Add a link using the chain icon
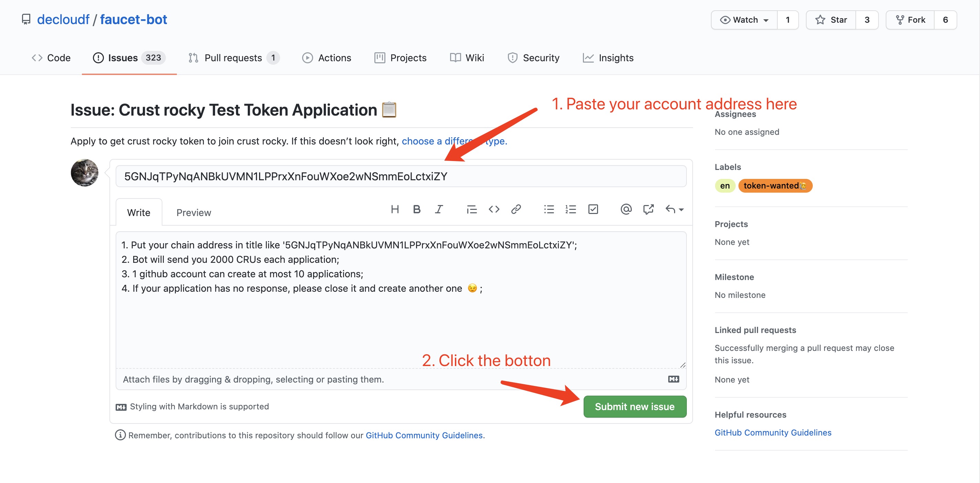The width and height of the screenshot is (980, 483). coord(516,209)
